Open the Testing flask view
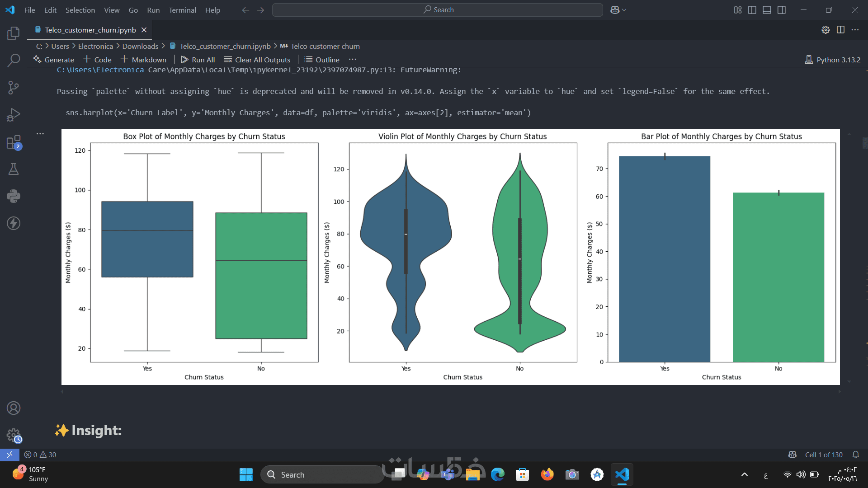868x488 pixels. 14,169
